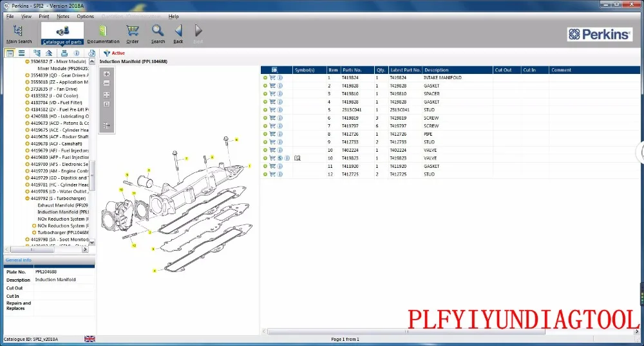Zoom in on the diagram with plus button

[x=107, y=74]
